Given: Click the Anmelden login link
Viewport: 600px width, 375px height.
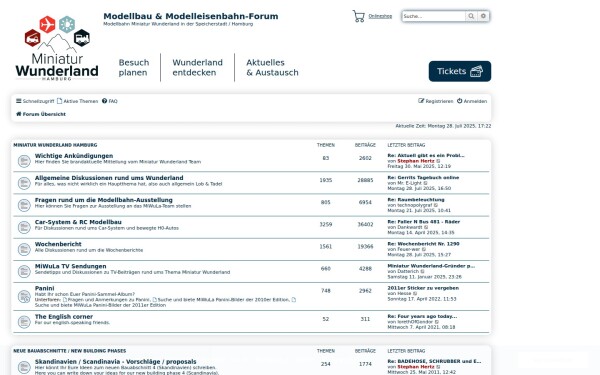Looking at the screenshot, I should (472, 101).
